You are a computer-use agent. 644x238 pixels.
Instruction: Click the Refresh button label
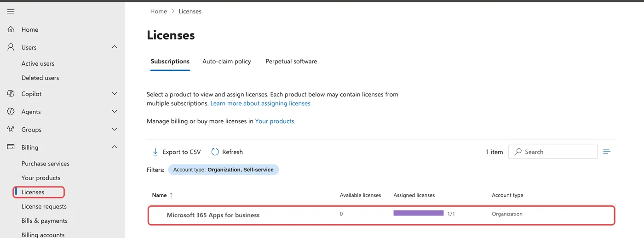232,152
